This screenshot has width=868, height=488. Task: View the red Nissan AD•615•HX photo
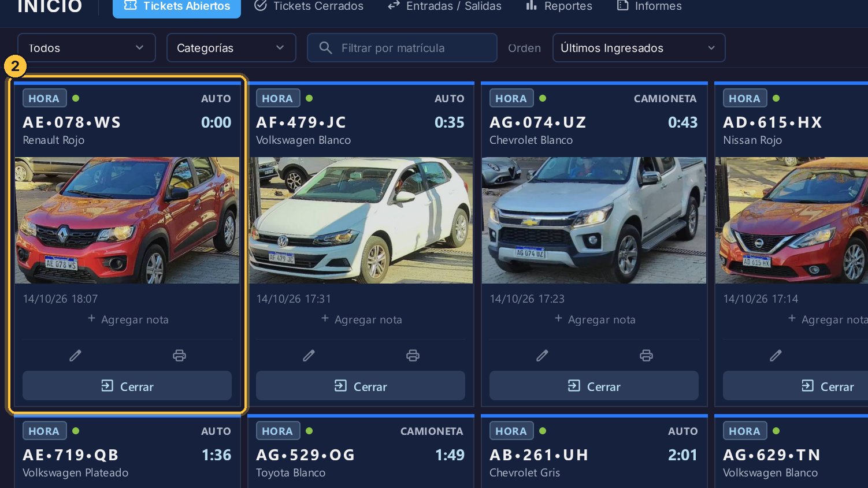point(792,220)
